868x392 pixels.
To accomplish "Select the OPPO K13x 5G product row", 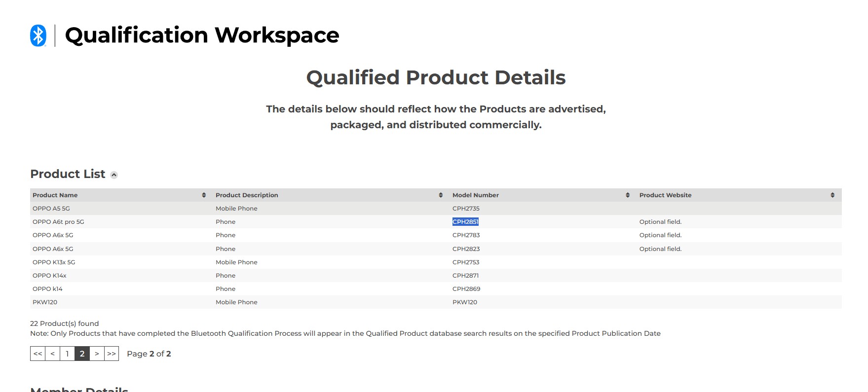I will pos(54,262).
